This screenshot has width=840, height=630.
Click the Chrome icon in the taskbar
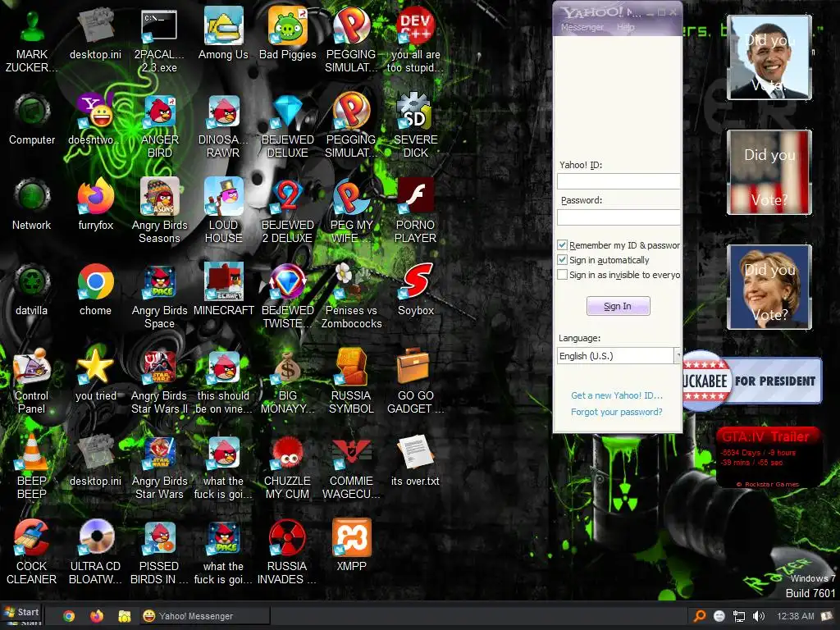(x=69, y=616)
